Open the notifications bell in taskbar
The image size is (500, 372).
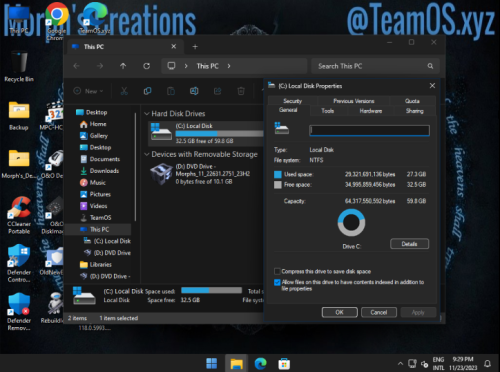(487, 363)
